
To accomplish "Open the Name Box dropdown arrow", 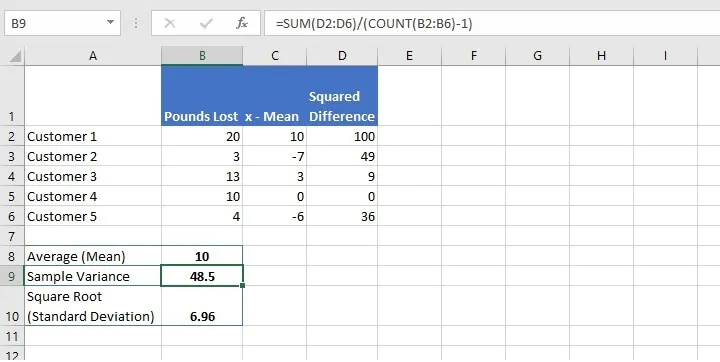I will pyautogui.click(x=110, y=23).
